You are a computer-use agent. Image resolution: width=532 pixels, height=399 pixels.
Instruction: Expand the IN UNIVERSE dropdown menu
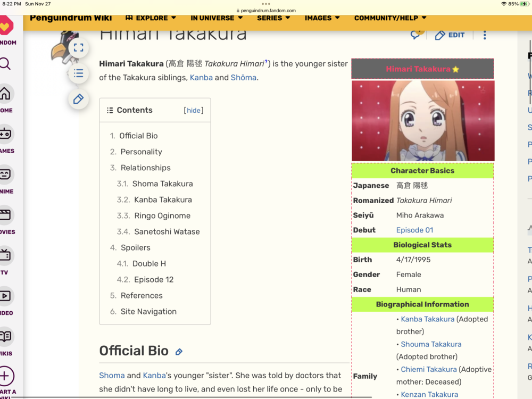tap(217, 18)
